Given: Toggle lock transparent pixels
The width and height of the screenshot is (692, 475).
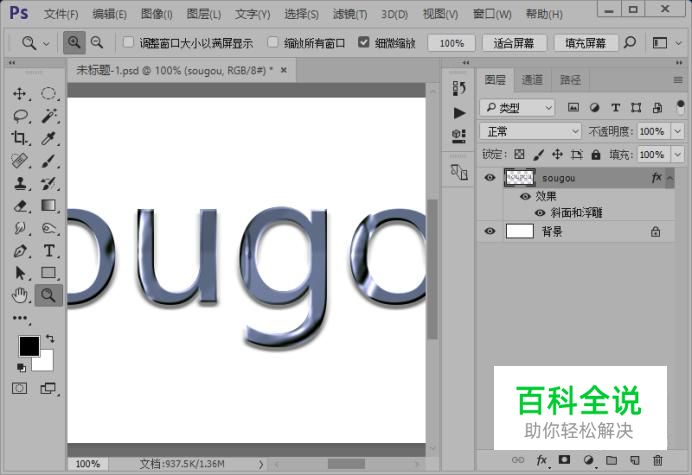Looking at the screenshot, I should click(x=519, y=155).
